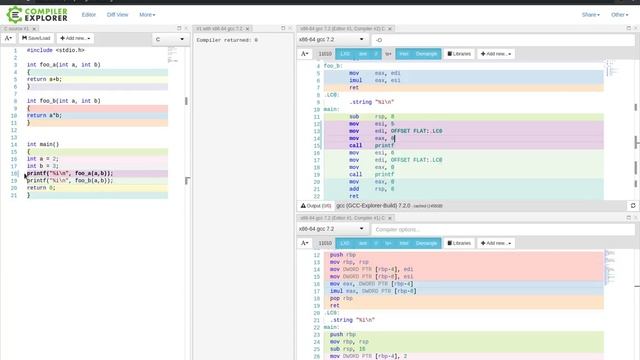Open the Other dropdown
Viewport: 640px width, 360px height.
(619, 15)
